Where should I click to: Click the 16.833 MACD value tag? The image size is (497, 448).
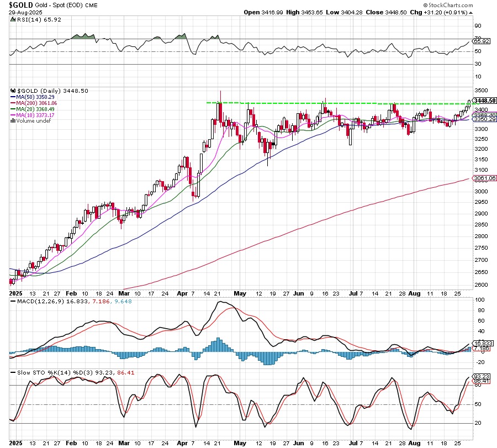click(482, 343)
